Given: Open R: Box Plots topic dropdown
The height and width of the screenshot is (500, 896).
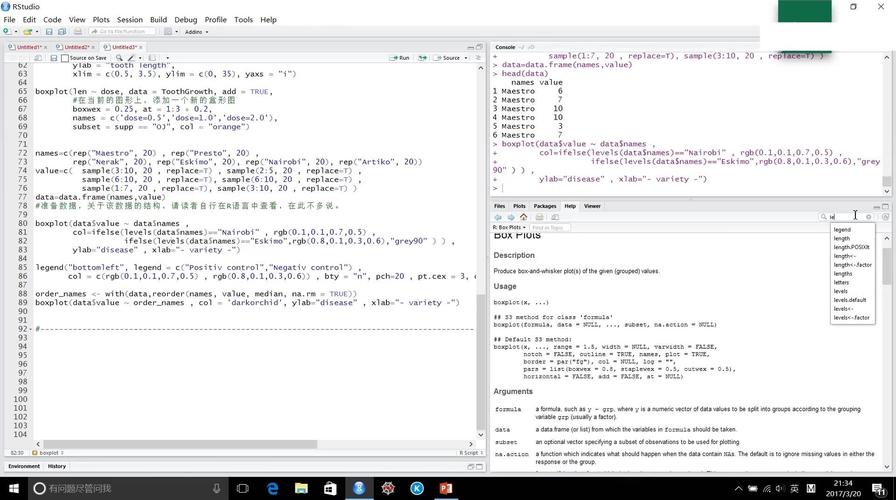Looking at the screenshot, I should click(x=509, y=227).
